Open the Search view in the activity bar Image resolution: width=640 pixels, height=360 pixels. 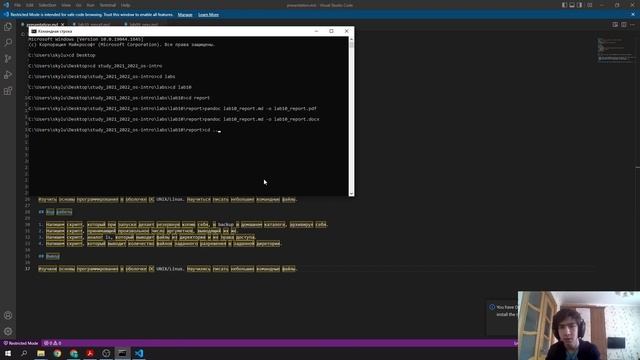8,43
